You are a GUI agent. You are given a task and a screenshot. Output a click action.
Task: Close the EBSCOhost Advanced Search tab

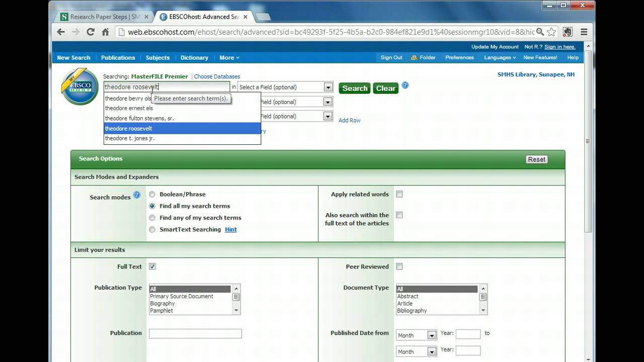[x=247, y=17]
